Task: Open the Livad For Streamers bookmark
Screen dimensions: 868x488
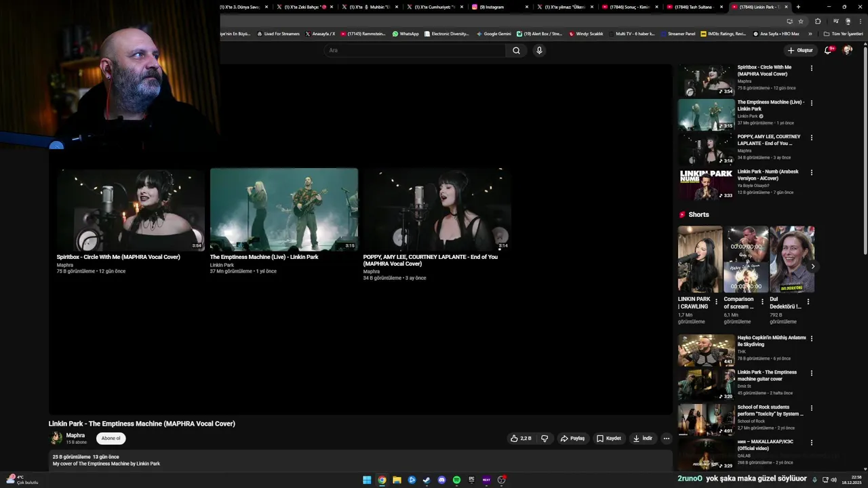Action: (278, 34)
